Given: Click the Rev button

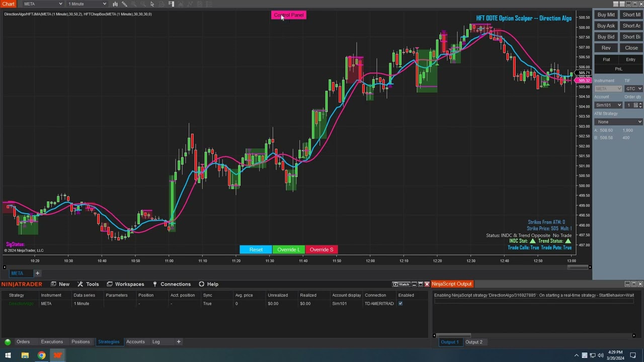Looking at the screenshot, I should click(x=606, y=48).
